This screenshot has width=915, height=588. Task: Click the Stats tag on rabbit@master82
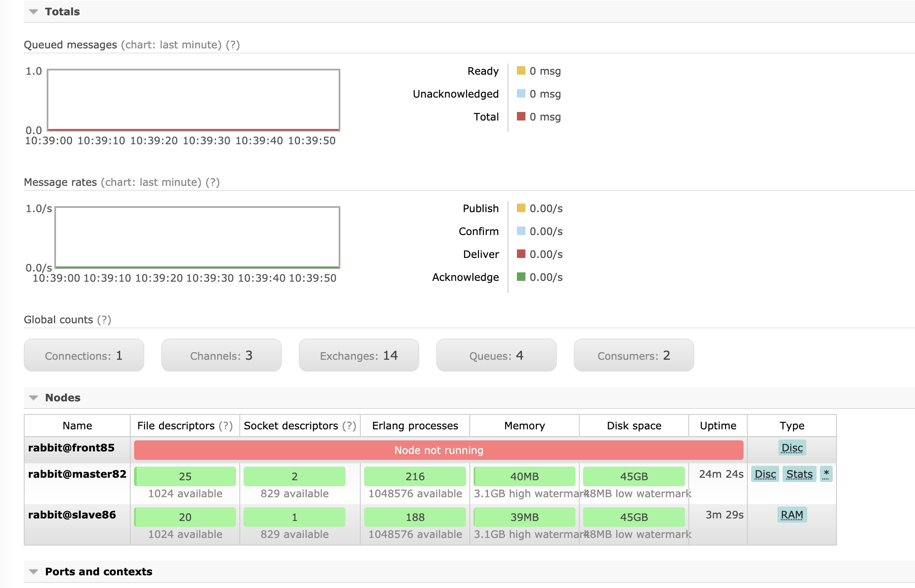[x=799, y=474]
